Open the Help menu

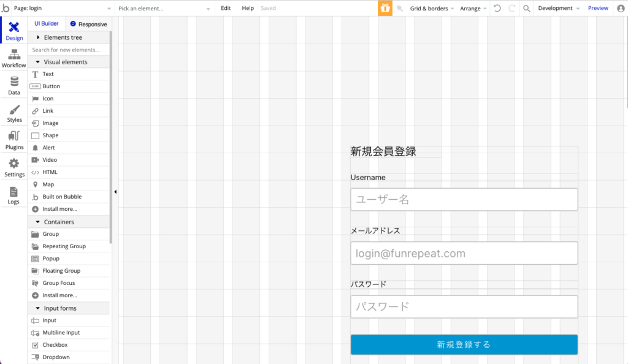248,8
